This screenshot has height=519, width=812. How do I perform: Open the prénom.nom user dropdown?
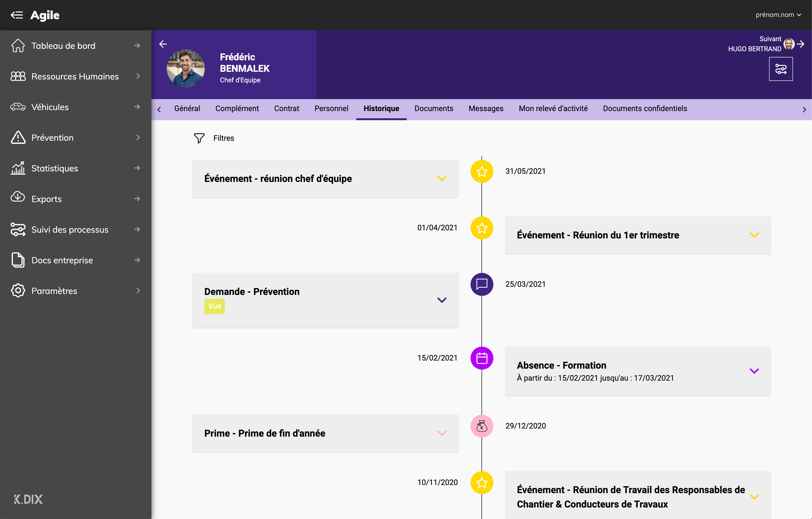tap(778, 15)
